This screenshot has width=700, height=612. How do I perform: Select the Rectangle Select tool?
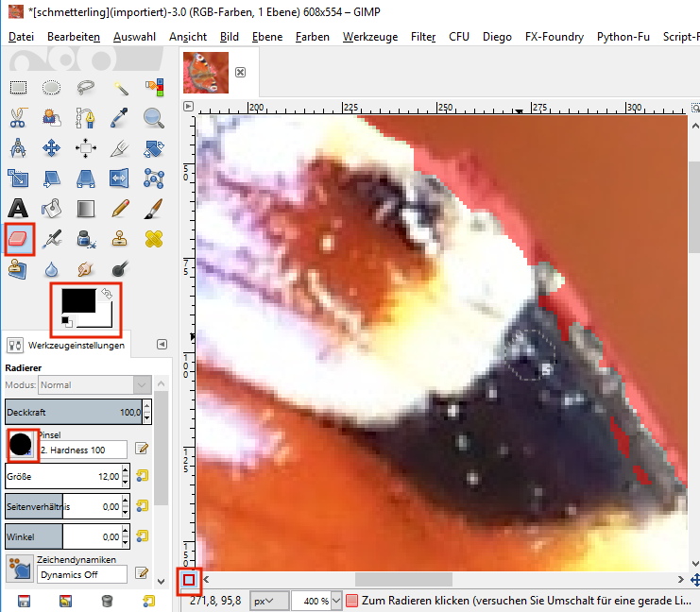18,88
